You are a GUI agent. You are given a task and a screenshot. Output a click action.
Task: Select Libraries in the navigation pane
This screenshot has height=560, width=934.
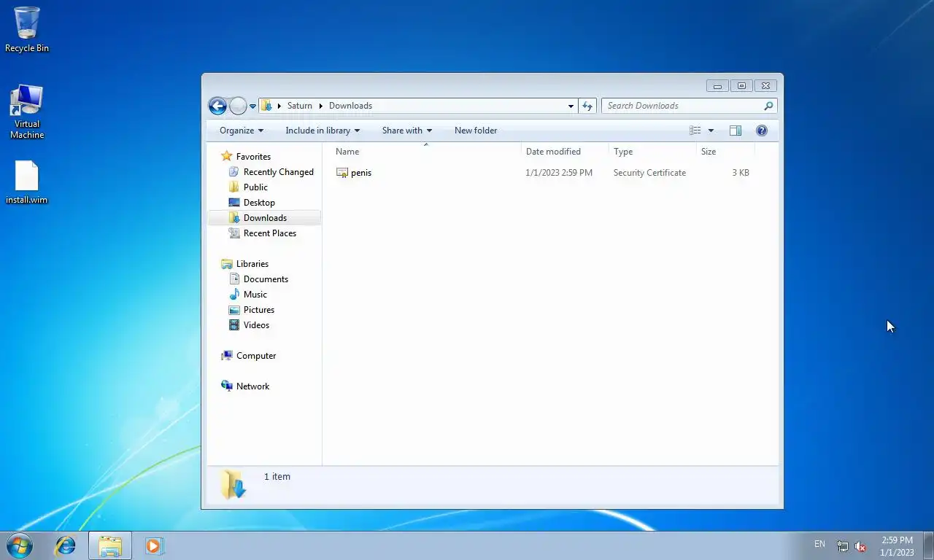252,264
